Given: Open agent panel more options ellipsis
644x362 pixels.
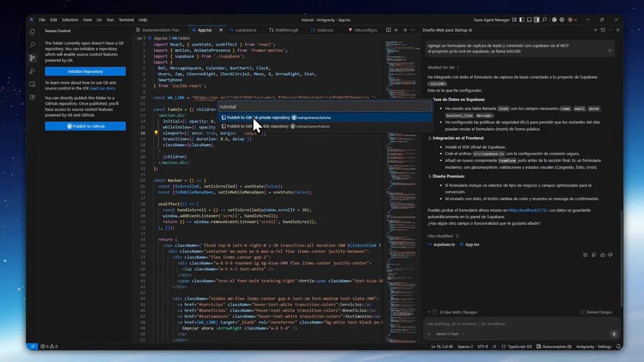Looking at the screenshot, I should tap(609, 30).
